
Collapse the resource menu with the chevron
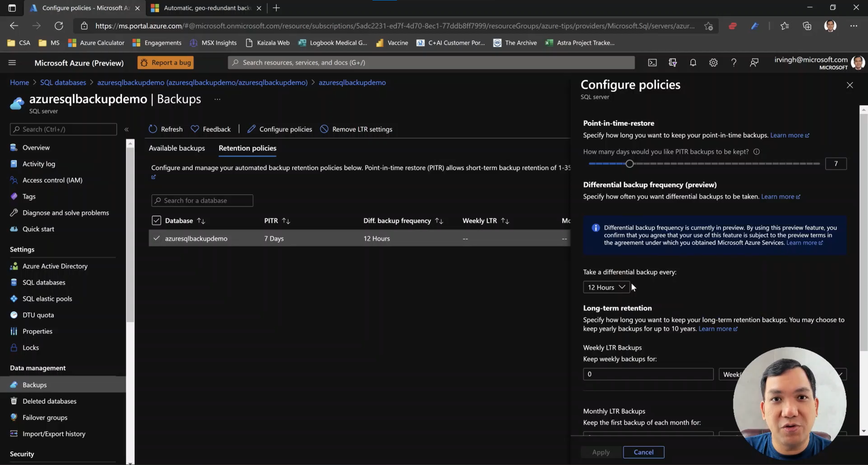tap(127, 129)
